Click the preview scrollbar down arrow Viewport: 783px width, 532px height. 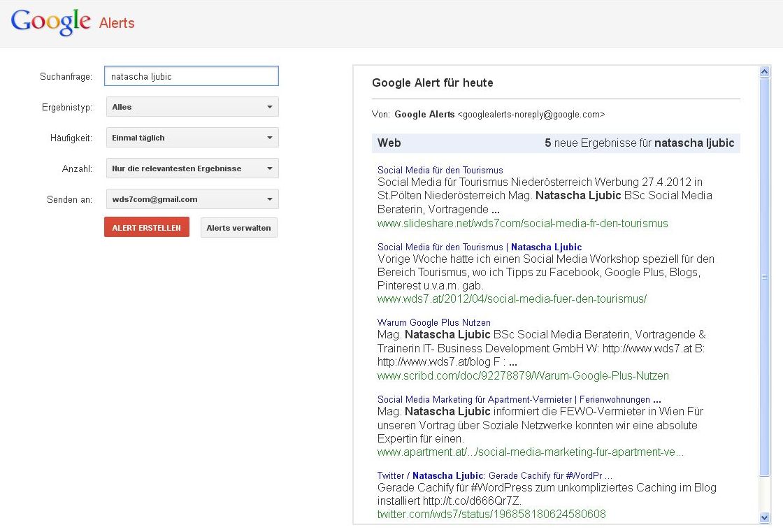pyautogui.click(x=765, y=517)
